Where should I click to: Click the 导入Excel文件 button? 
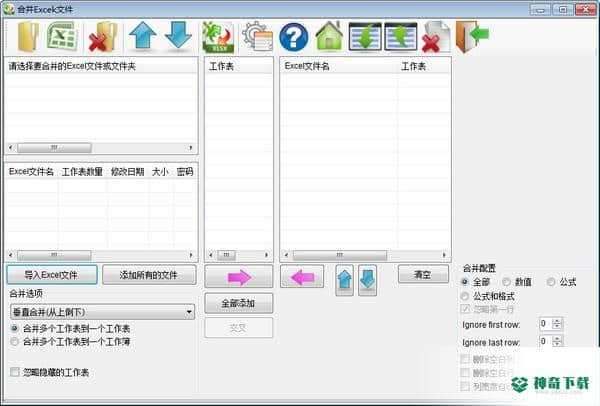coord(52,275)
